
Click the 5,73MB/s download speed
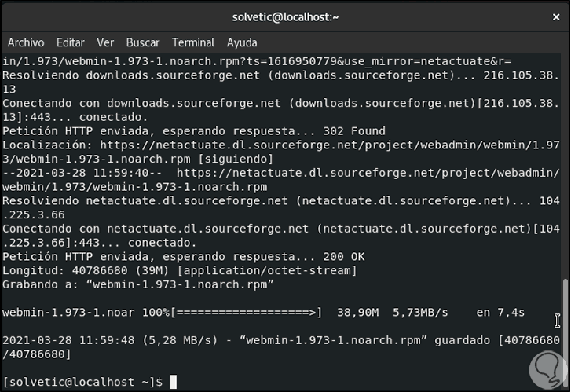pyautogui.click(x=420, y=313)
